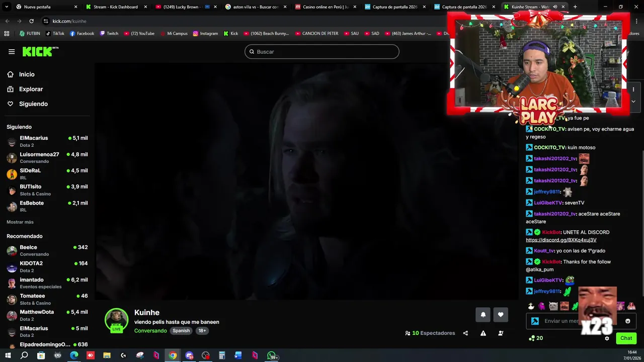This screenshot has width=644, height=362.
Task: Open Windows Start menu
Action: click(8, 355)
